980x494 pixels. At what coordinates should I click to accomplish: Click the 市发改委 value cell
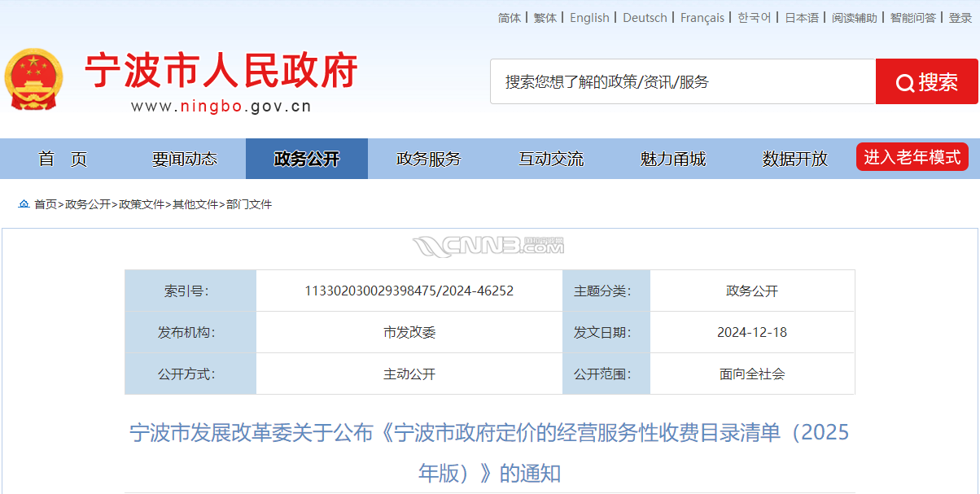coord(409,332)
